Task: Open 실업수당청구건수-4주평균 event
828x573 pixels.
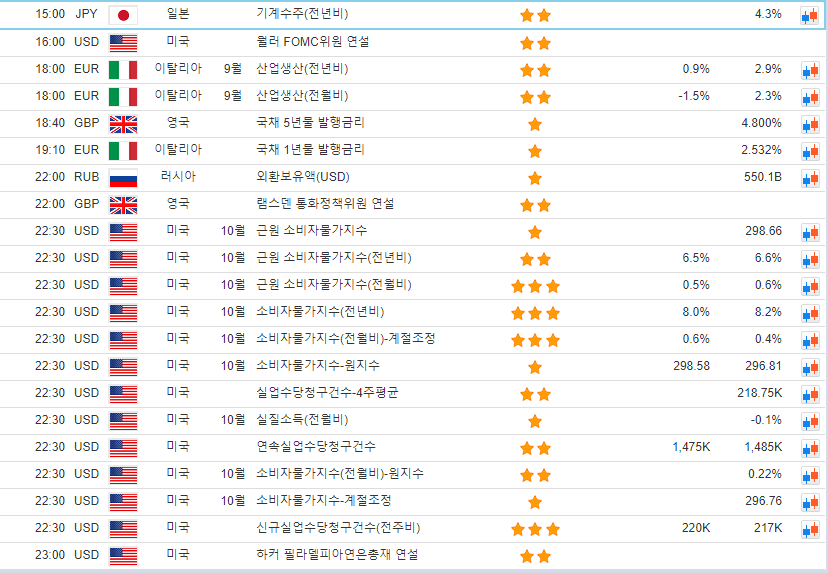Action: (x=327, y=393)
